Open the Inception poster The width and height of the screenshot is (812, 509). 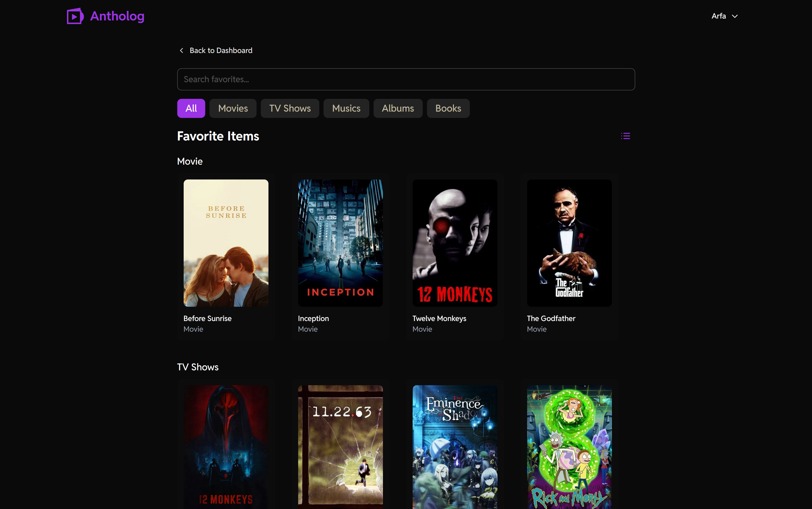[x=340, y=243]
